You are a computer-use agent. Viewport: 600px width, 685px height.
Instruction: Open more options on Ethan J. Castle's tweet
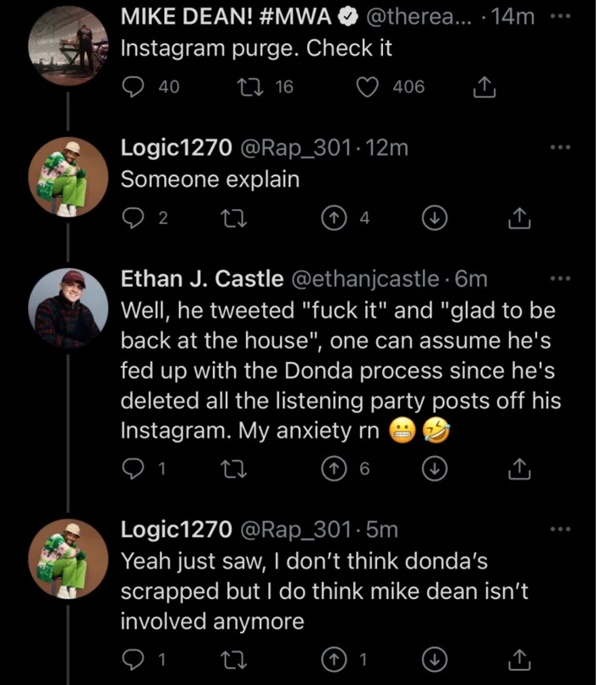click(561, 277)
